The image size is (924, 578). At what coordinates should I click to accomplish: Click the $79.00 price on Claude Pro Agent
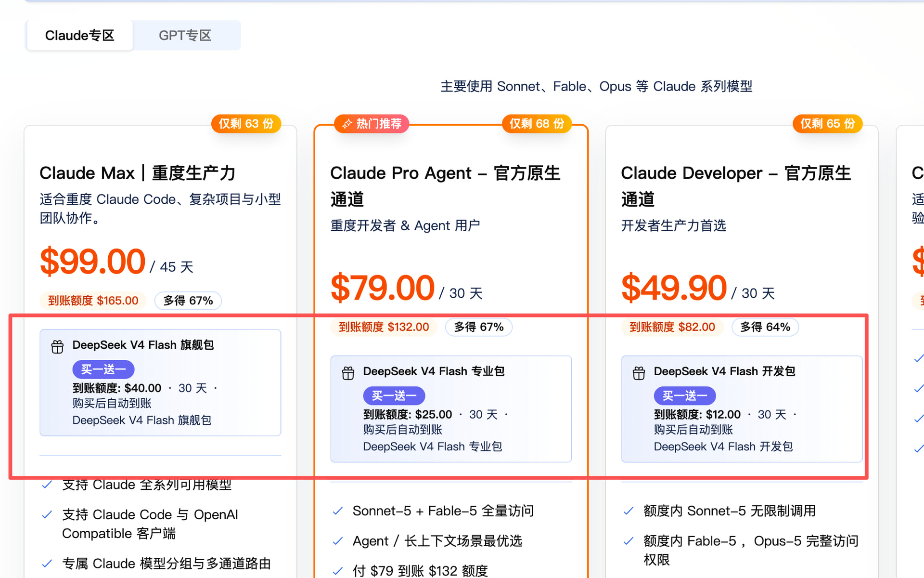coord(383,288)
